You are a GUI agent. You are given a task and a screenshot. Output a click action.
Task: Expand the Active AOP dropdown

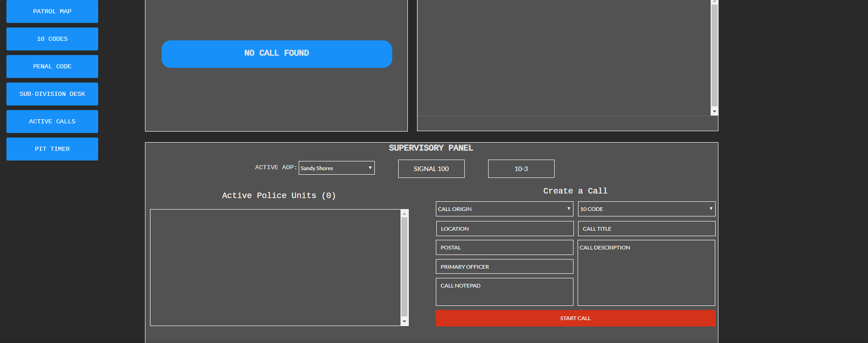pos(336,168)
